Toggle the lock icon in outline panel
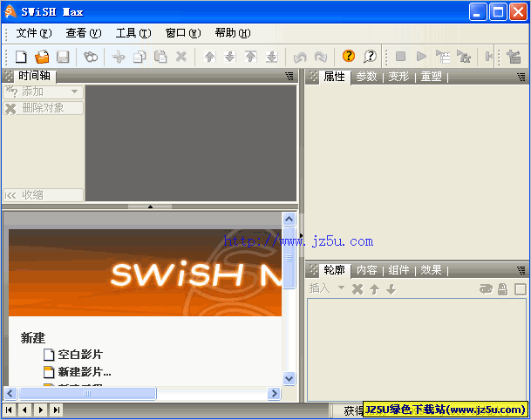The image size is (531, 420). pos(502,289)
